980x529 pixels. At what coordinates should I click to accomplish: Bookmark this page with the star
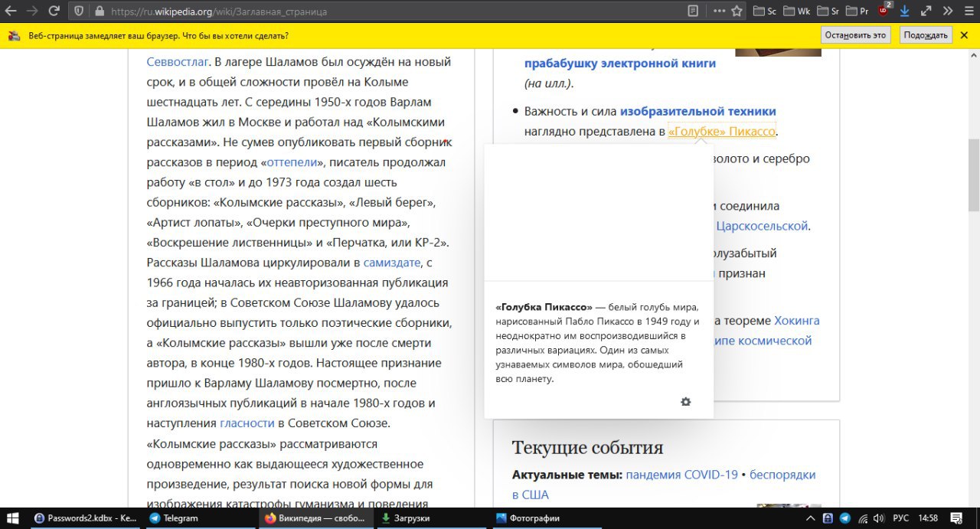737,11
